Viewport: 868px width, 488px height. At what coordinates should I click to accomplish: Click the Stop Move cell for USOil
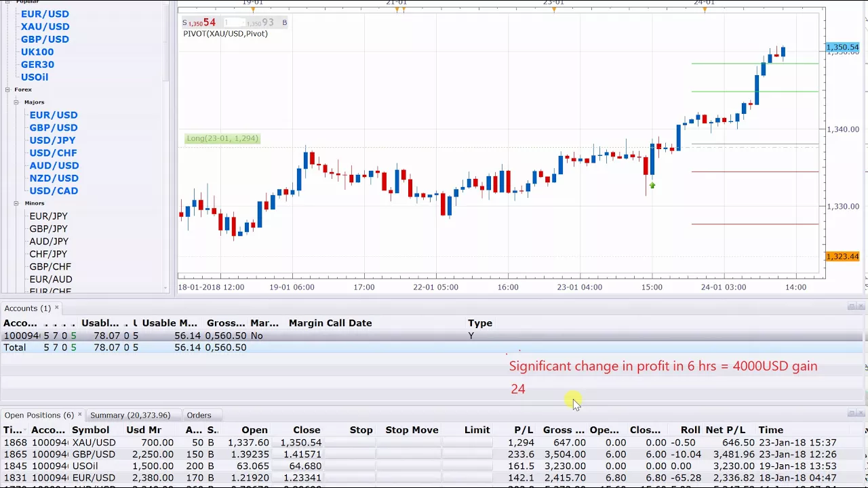tap(410, 466)
